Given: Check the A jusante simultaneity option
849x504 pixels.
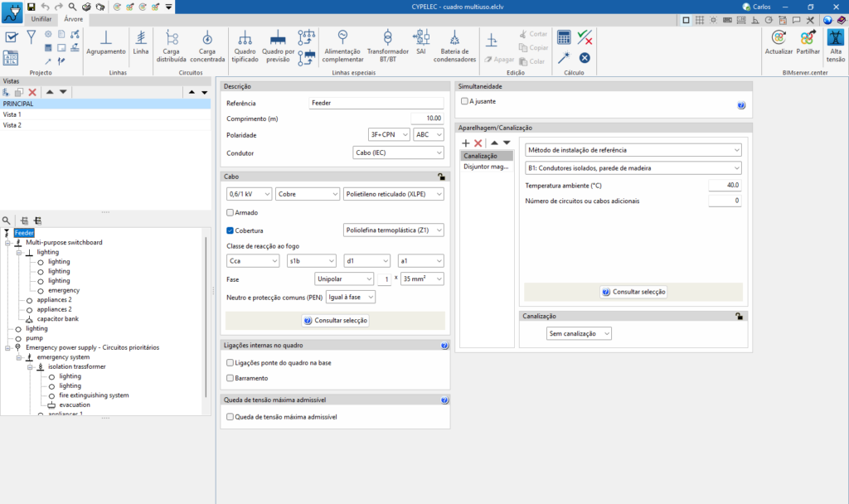Looking at the screenshot, I should click(x=465, y=101).
